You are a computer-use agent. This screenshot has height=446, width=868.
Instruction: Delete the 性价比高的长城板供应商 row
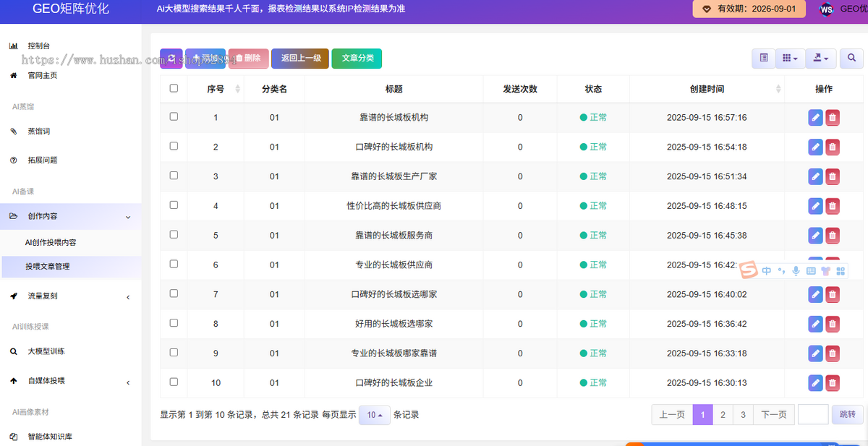tap(833, 206)
